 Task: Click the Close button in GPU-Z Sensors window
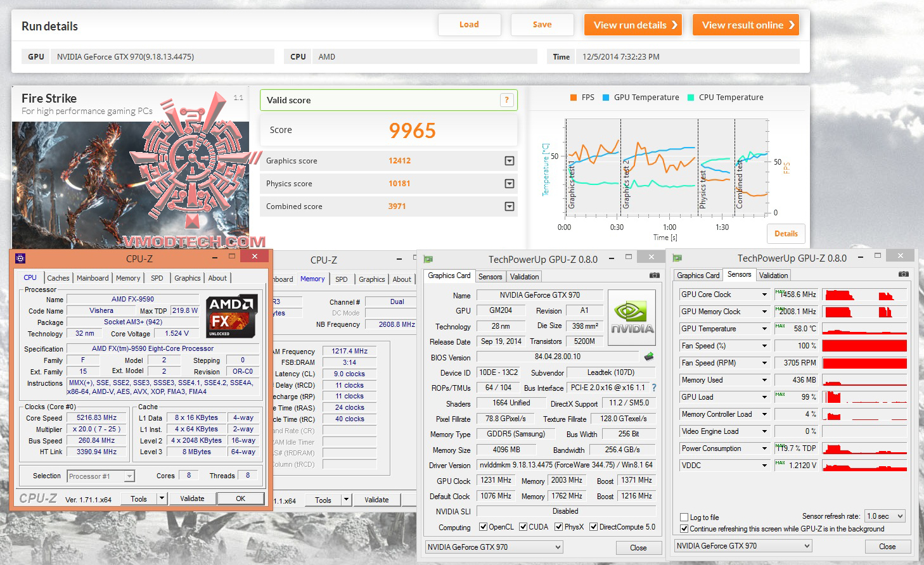[887, 547]
